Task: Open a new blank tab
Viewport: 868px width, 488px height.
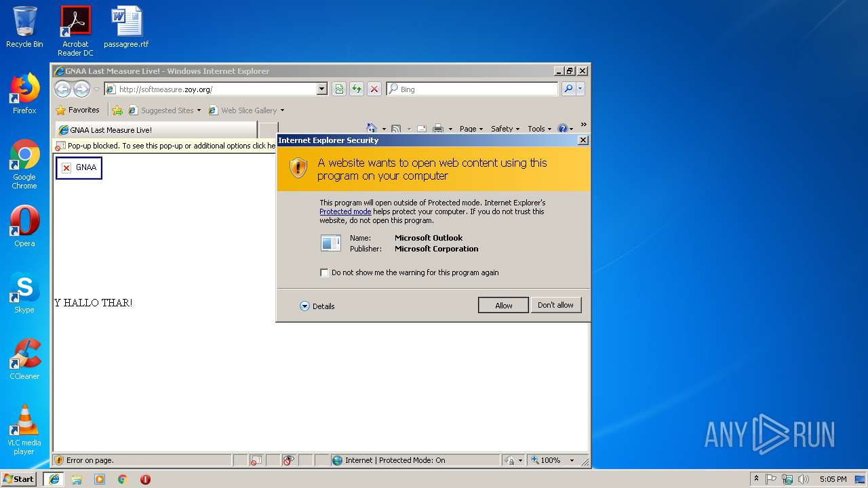Action: [x=269, y=129]
